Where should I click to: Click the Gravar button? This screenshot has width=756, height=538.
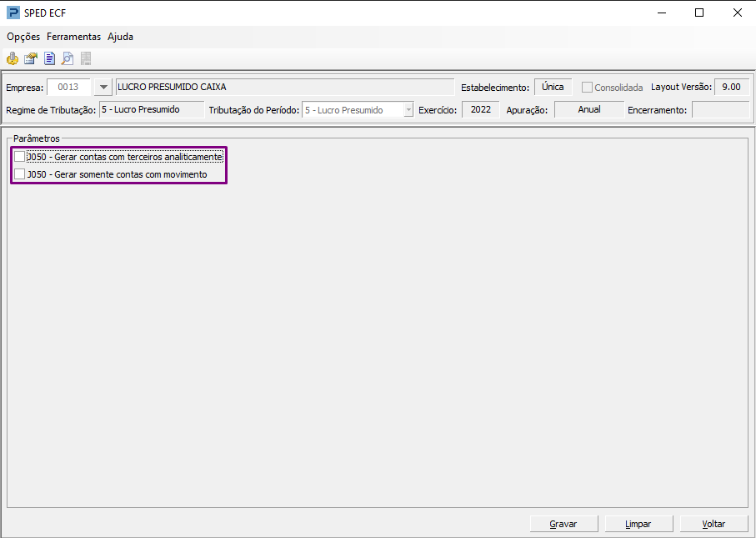(563, 524)
